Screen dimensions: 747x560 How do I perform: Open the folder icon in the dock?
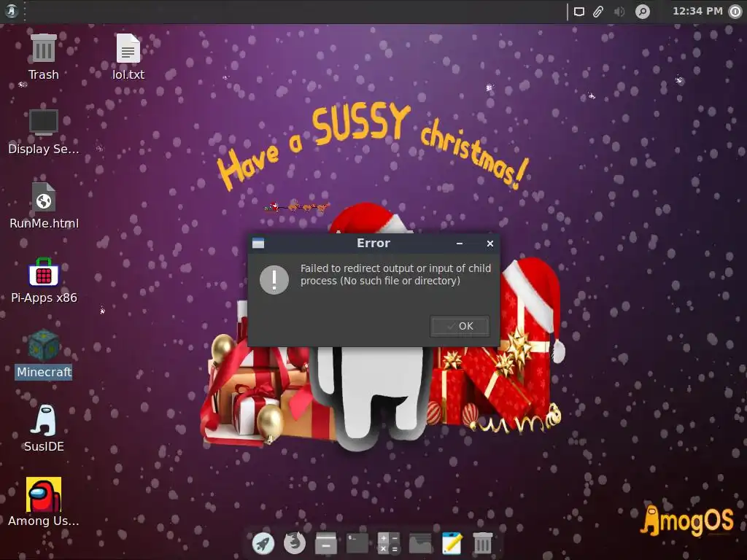(420, 543)
